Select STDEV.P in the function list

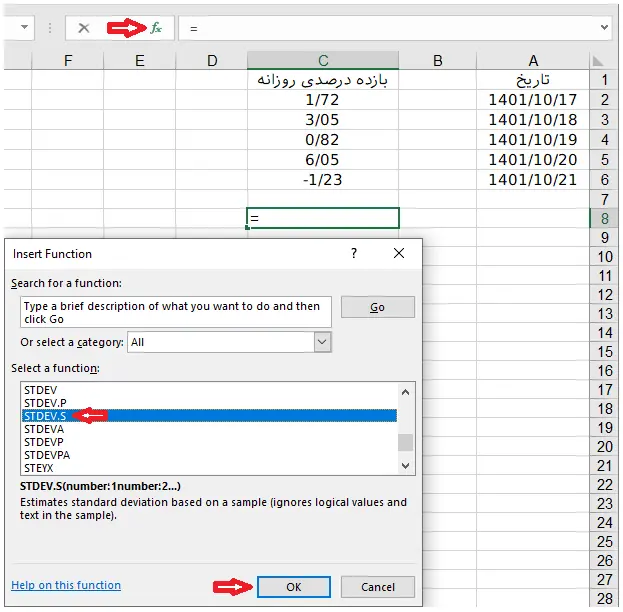point(45,402)
